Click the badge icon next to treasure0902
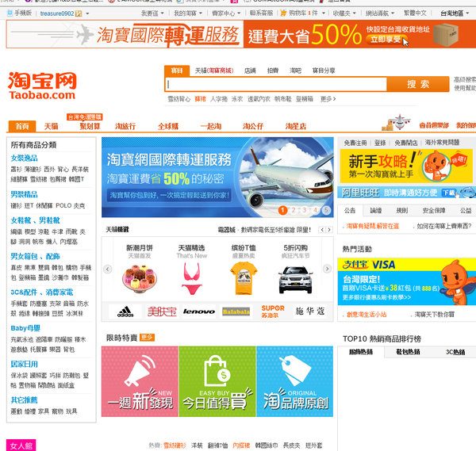 pyautogui.click(x=79, y=13)
